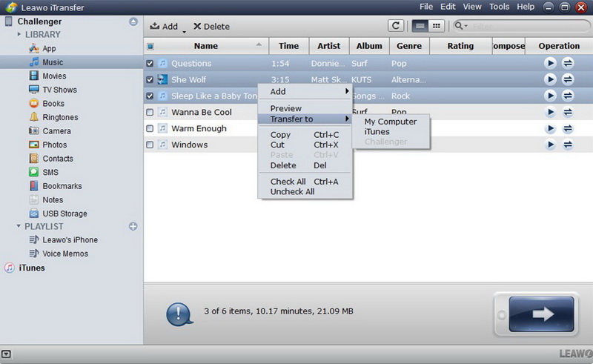Eject the Challenger device
Image resolution: width=593 pixels, height=364 pixels.
pyautogui.click(x=132, y=21)
